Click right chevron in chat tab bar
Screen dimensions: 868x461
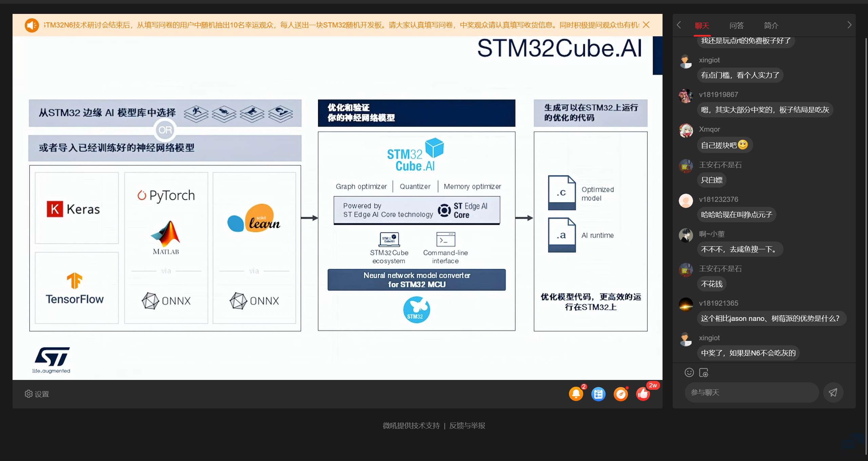(x=849, y=25)
